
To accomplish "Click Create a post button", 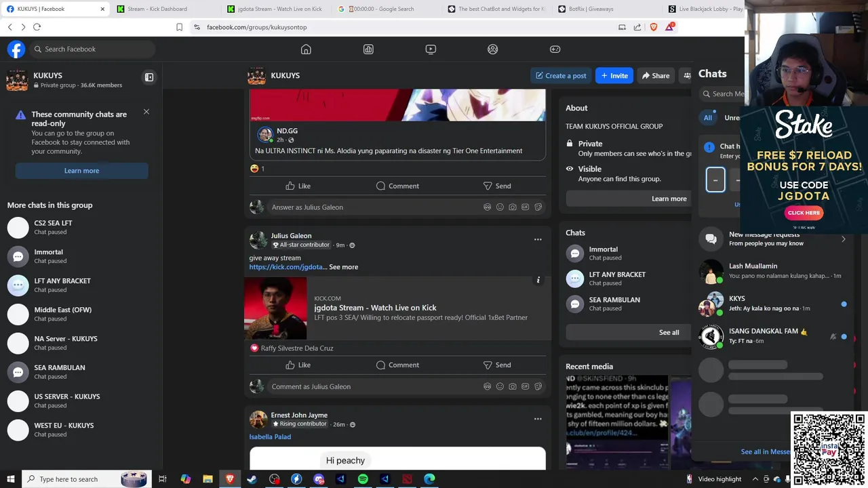I will 561,75.
